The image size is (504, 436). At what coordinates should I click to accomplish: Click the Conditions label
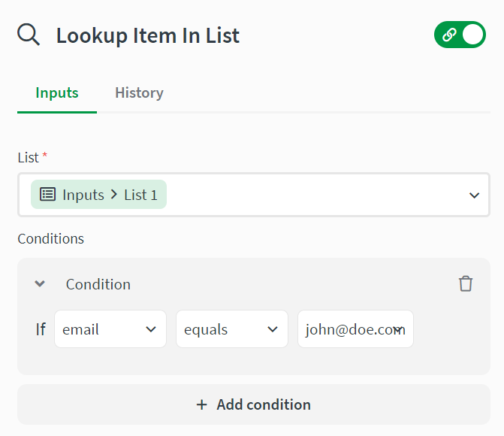[50, 239]
